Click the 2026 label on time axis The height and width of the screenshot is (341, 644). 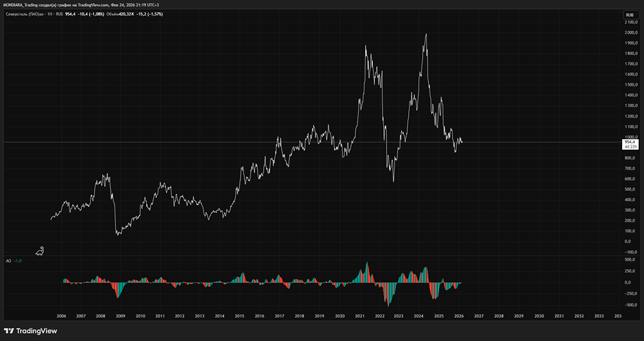[459, 317]
